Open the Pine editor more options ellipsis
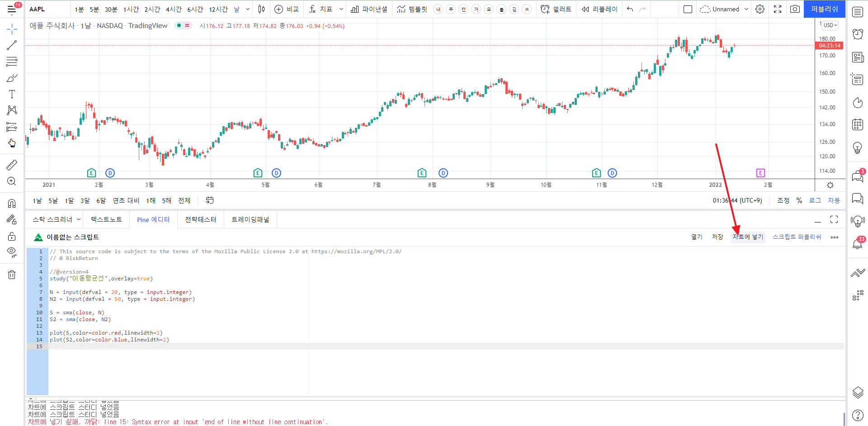The image size is (868, 426). click(x=835, y=237)
